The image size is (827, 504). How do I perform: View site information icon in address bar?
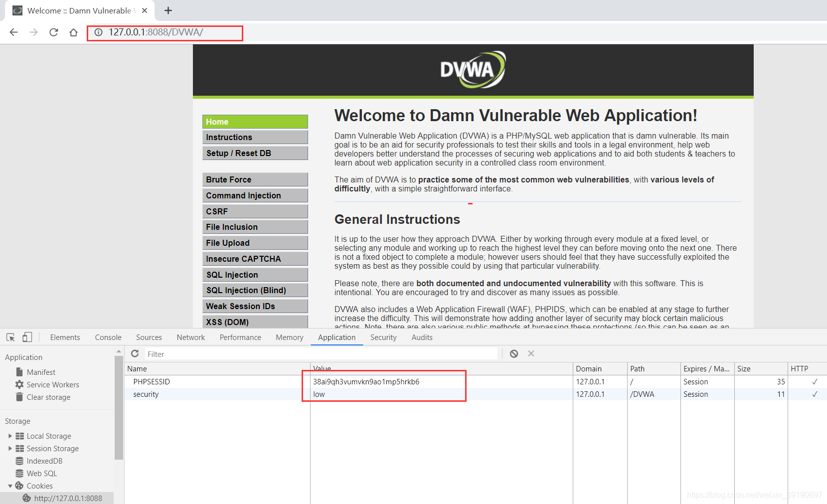click(x=99, y=32)
